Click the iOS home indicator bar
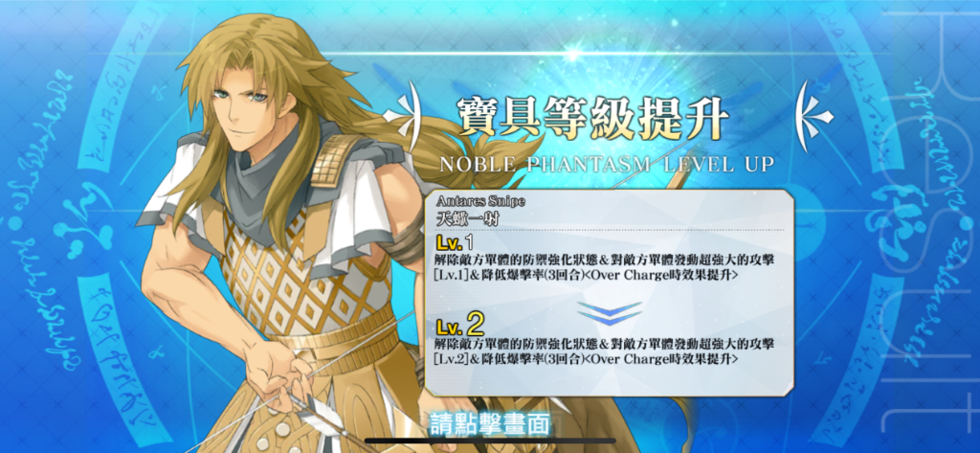Viewport: 980px width, 453px height. coord(490,442)
